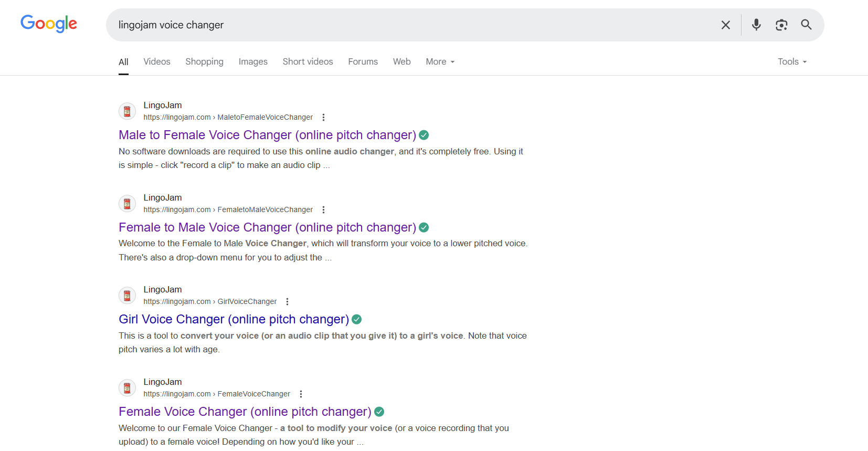Viewport: 868px width, 451px height.
Task: Click snippet text 'Welcome to the Female to Male Voice Changer'
Action: pos(213,244)
